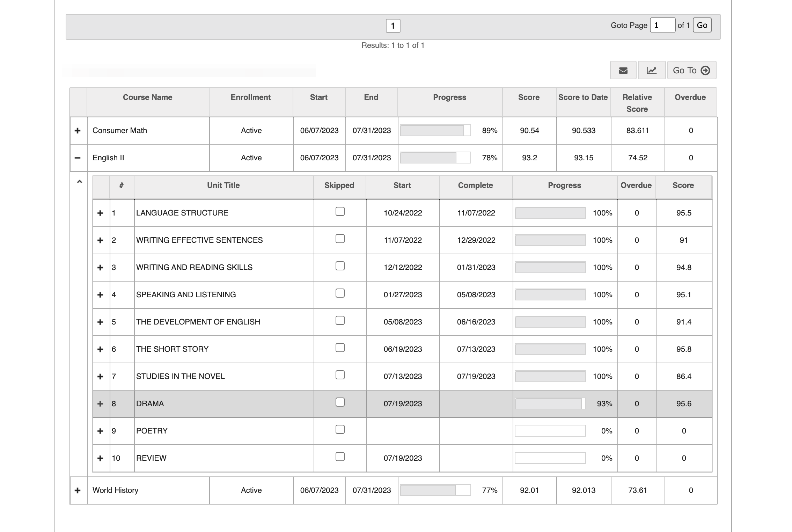Click the Go To button
792x532 pixels.
[692, 71]
